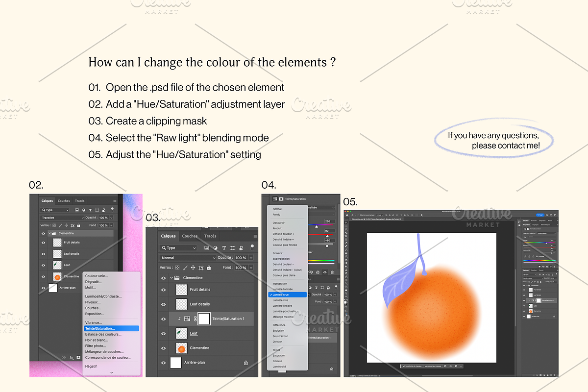Toggle layer filtering switch in step 03 panel
This screenshot has height=392, width=588.
click(x=252, y=247)
